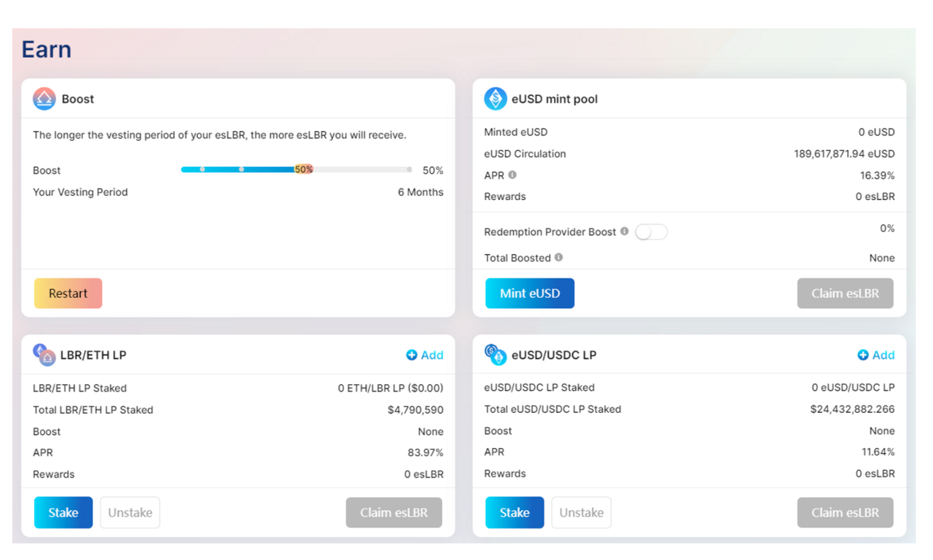Unstake from the eUSD/USDC LP pool
933x560 pixels.
(581, 513)
